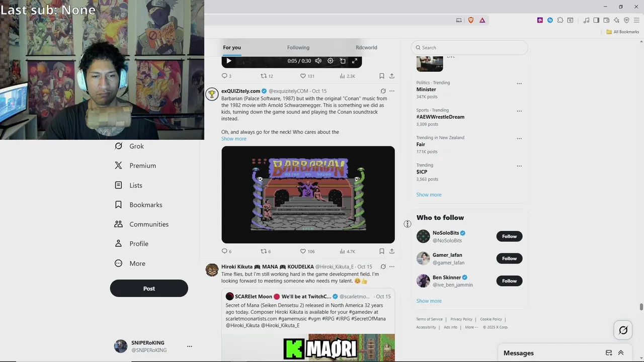
Task: Toggle the browser sidebar panel icon
Action: (596, 20)
